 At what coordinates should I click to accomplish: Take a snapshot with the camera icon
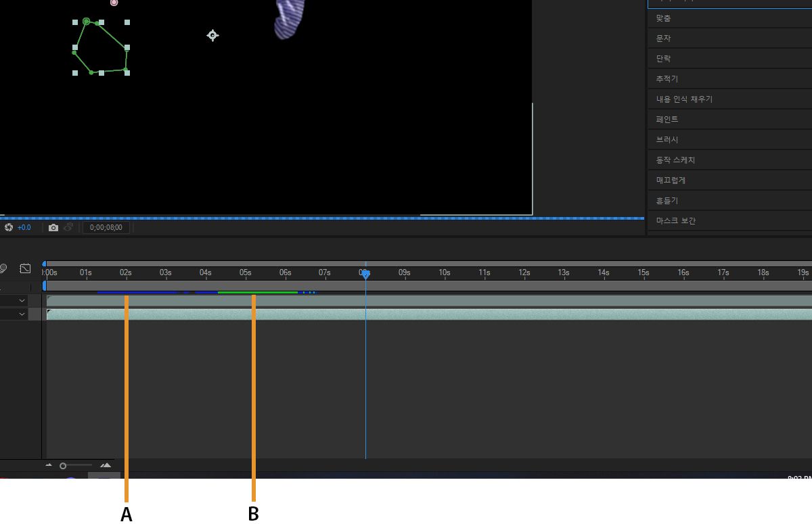click(x=53, y=228)
